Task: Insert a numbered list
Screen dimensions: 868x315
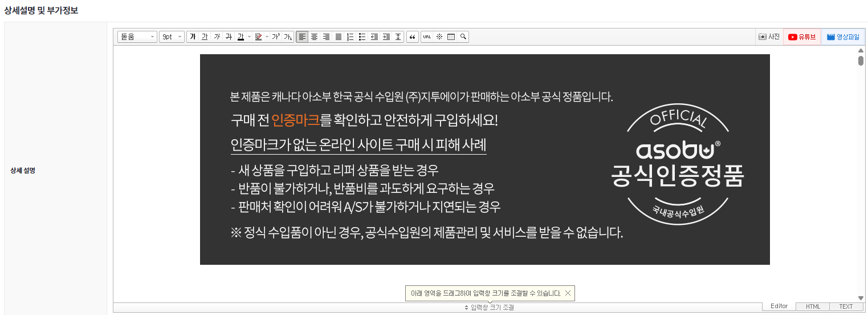Action: pos(350,37)
